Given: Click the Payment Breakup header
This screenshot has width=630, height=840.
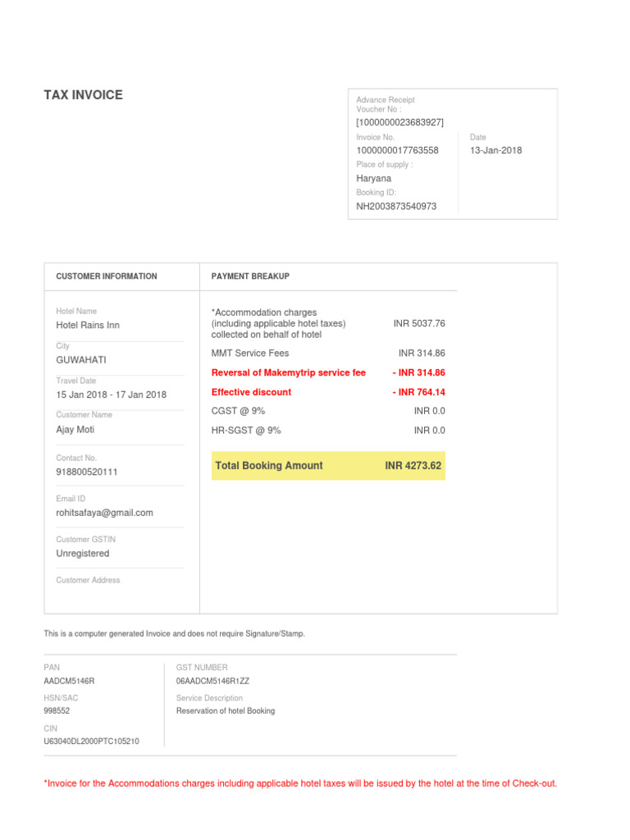Looking at the screenshot, I should (x=250, y=276).
